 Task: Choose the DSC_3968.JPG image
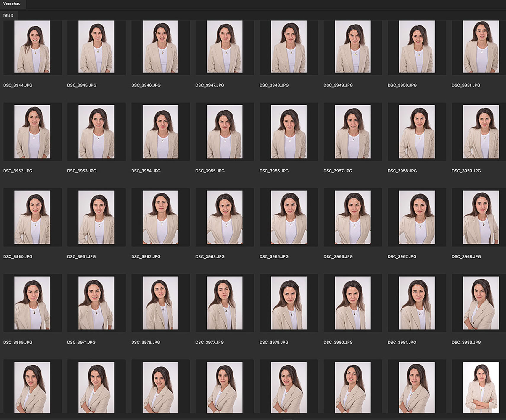[481, 217]
